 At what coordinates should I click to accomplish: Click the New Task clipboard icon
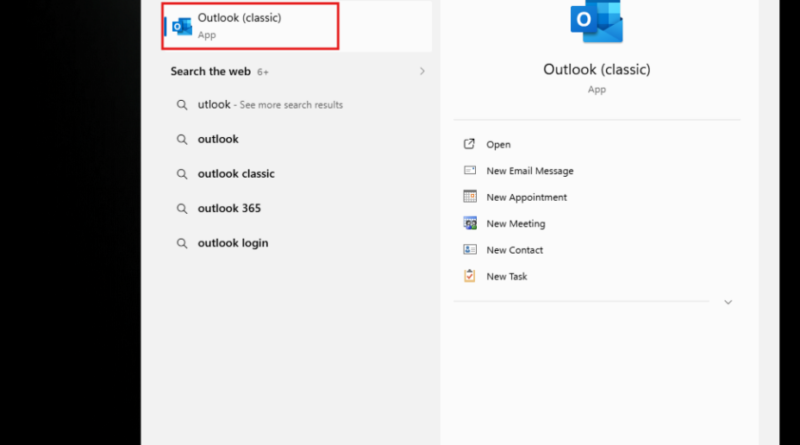point(469,276)
